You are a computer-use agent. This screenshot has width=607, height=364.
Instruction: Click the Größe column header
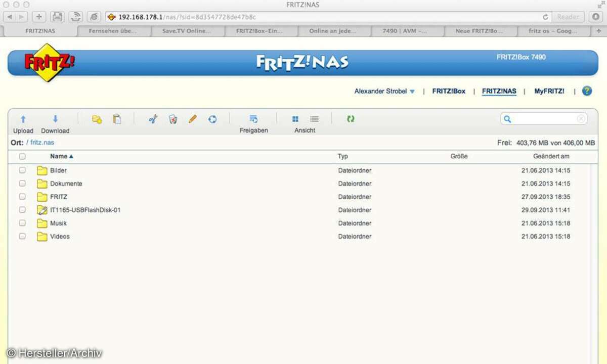click(459, 157)
